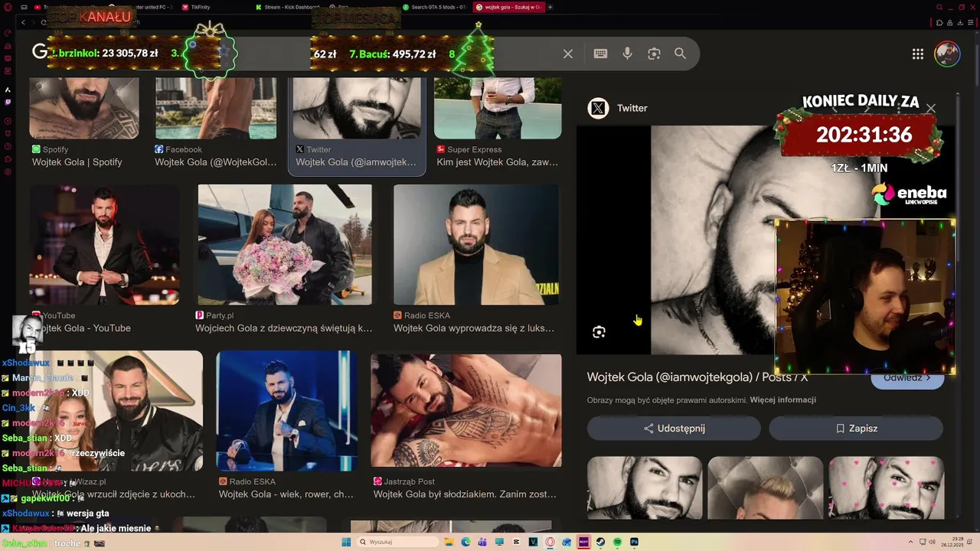Submit the search with the magnifier icon
Viewport: 980px width, 551px height.
click(680, 54)
